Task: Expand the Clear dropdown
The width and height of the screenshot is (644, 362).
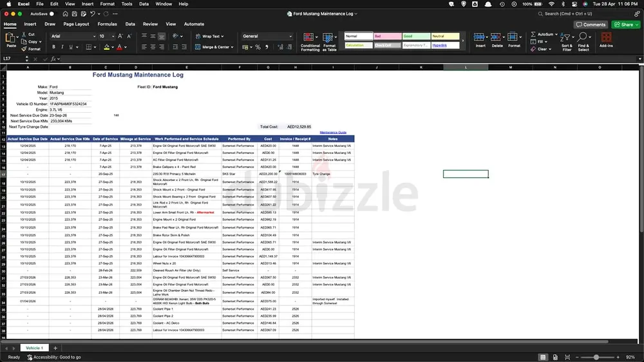Action: [x=550, y=49]
